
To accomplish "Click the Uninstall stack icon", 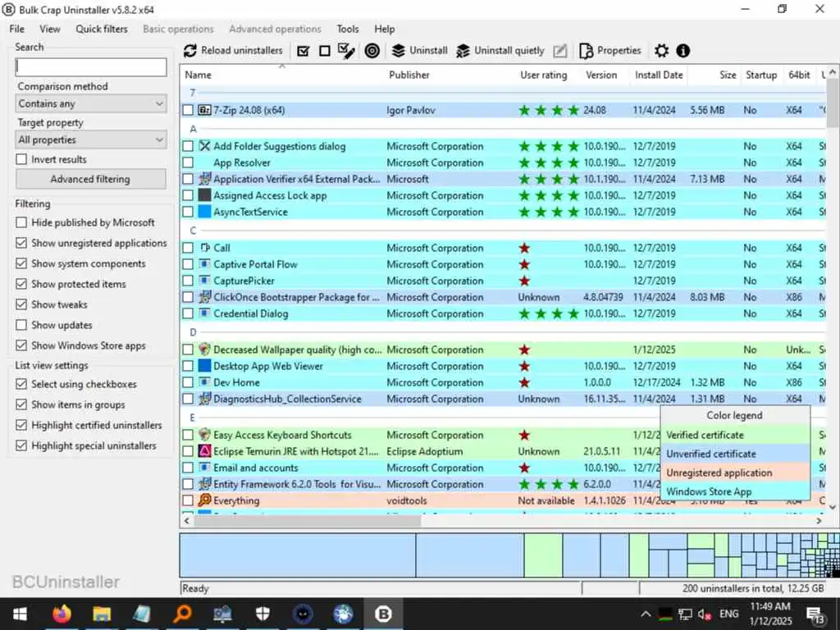I will (x=398, y=51).
